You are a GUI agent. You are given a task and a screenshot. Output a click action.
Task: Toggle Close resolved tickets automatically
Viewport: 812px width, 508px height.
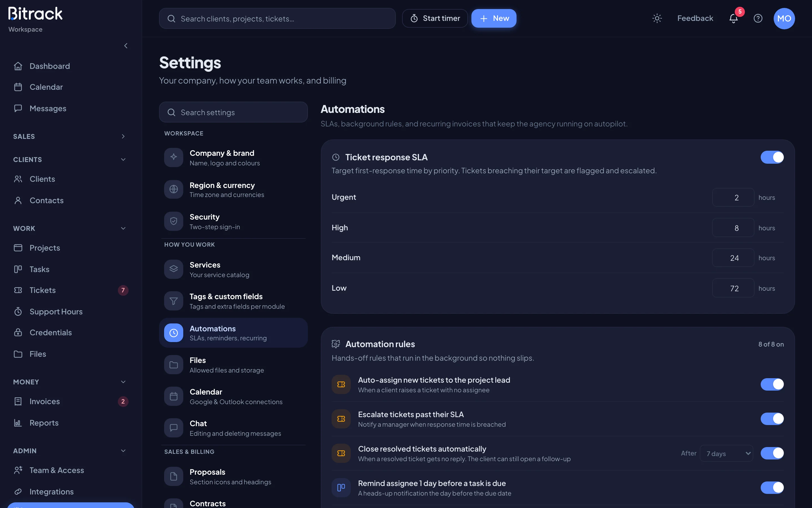pyautogui.click(x=772, y=453)
